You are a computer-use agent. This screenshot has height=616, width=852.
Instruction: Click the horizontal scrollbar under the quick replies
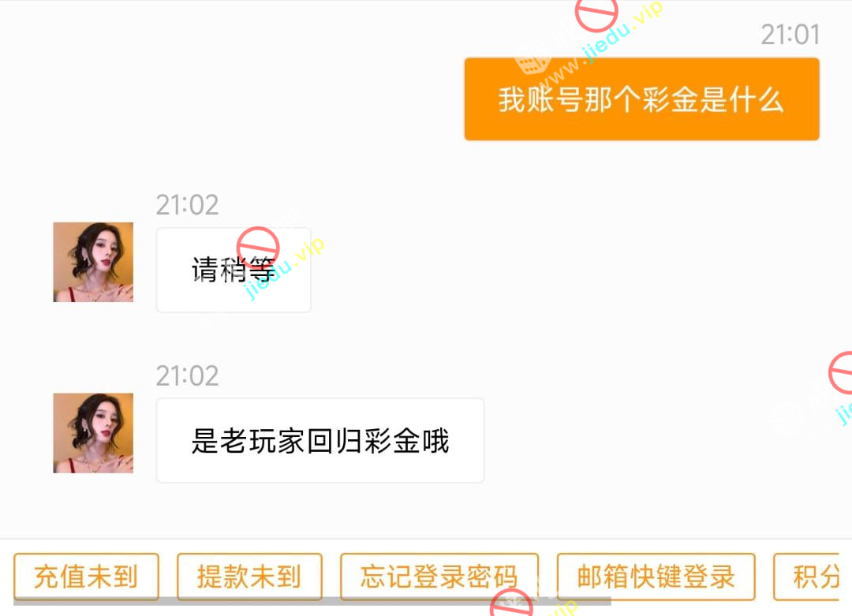pos(312,602)
